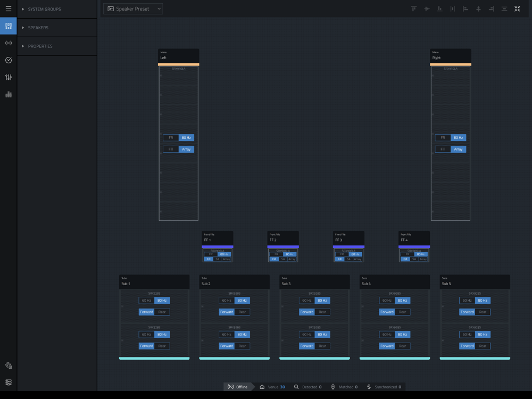Click the Synchronized arrows icon
Image resolution: width=532 pixels, height=399 pixels.
pyautogui.click(x=369, y=387)
